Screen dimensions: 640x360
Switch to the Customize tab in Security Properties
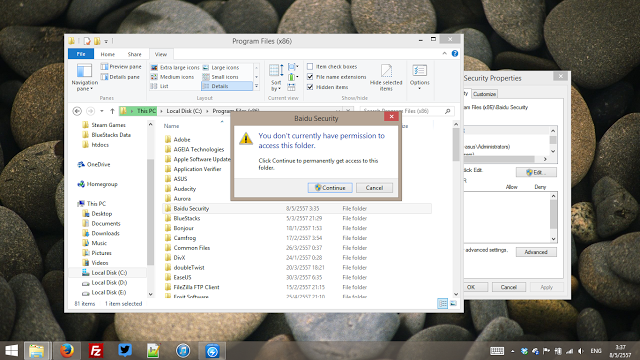pos(484,94)
